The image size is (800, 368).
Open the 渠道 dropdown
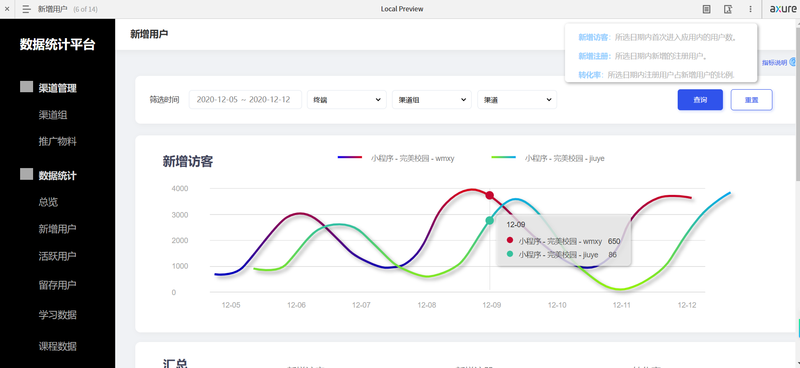[x=517, y=100]
